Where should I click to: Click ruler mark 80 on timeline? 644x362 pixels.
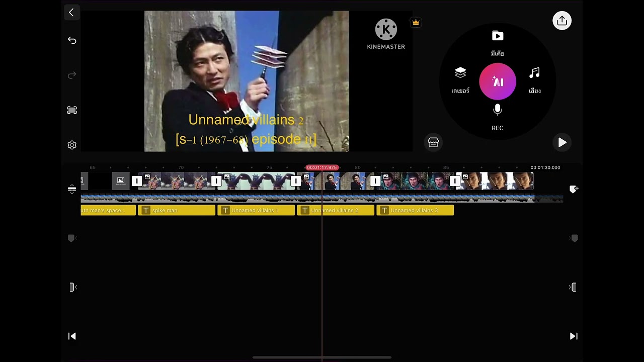[x=358, y=167]
